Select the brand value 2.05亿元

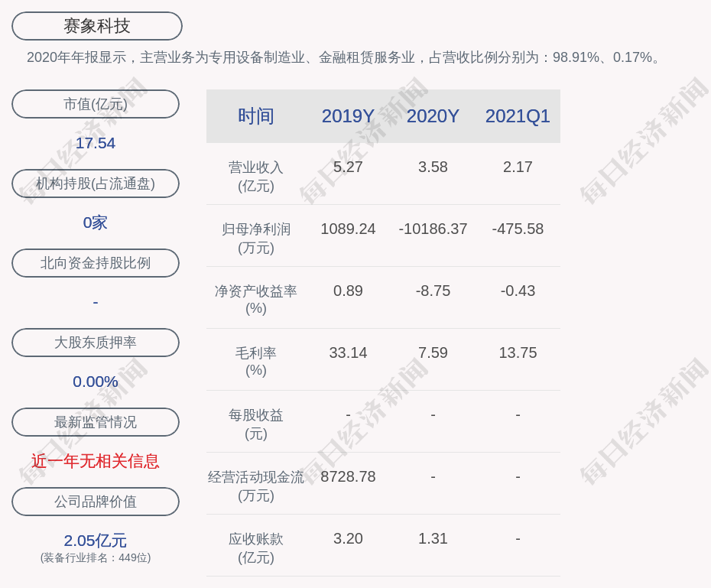96,541
